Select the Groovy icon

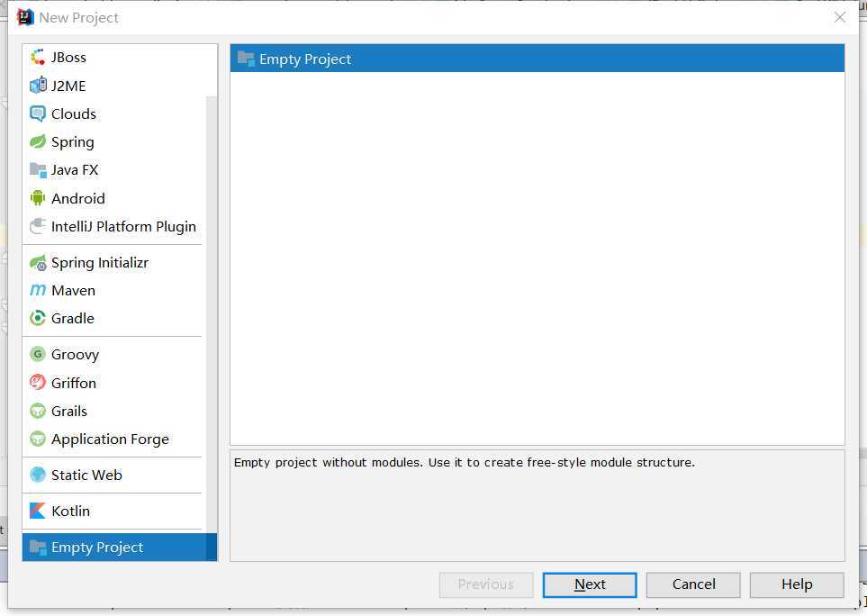[x=38, y=354]
